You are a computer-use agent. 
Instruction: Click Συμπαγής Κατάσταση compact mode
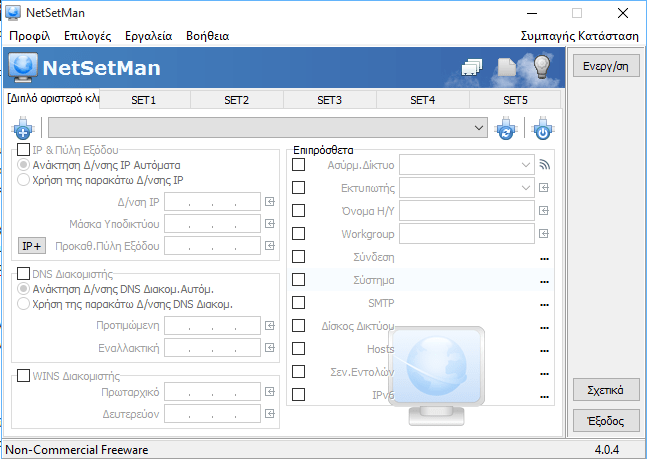pos(579,36)
